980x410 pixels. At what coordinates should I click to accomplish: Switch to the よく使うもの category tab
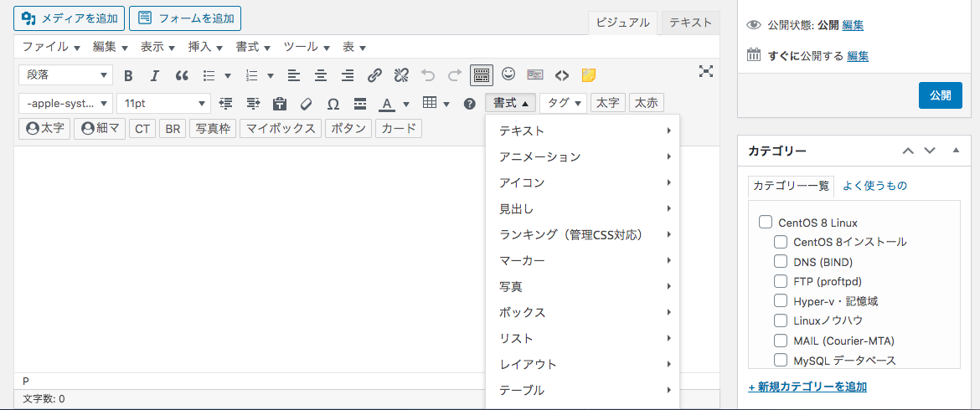tap(875, 186)
